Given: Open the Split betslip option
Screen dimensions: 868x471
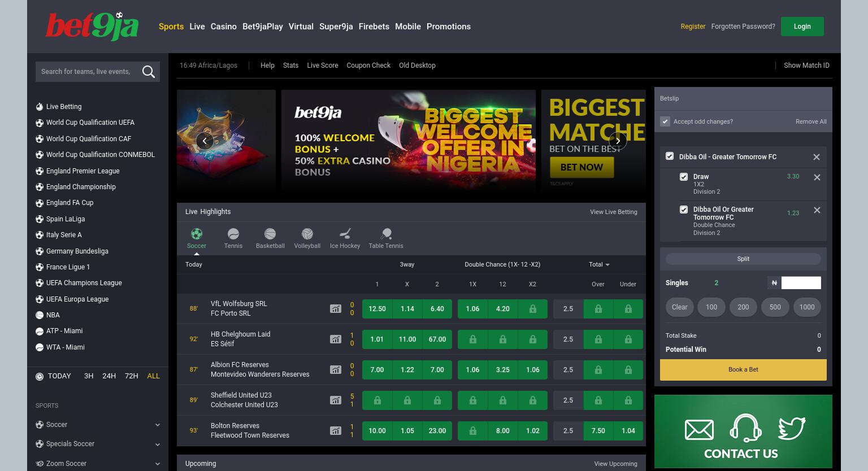Looking at the screenshot, I should [x=743, y=259].
